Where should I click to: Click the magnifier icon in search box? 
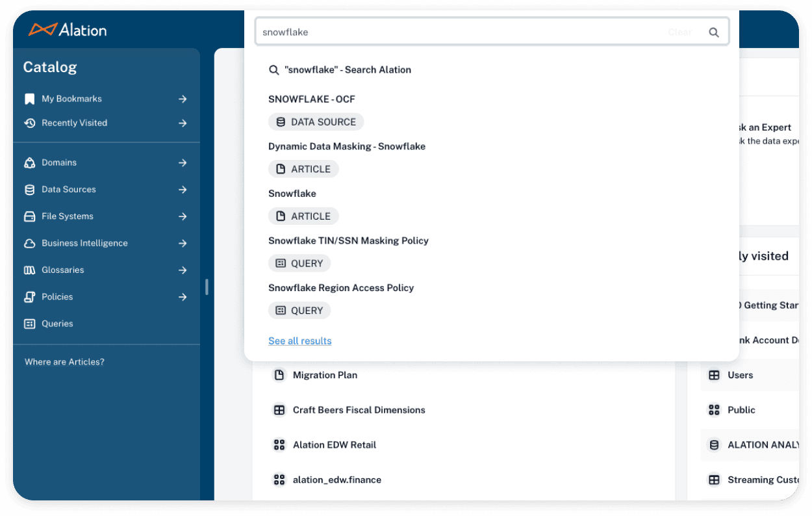713,32
